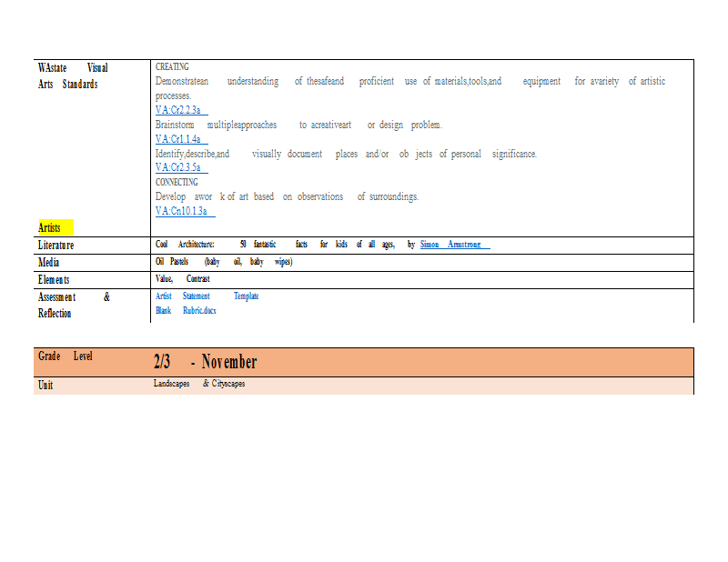Viewport: 728px width, 562px height.
Task: Click the Literature row label
Action: [x=56, y=245]
